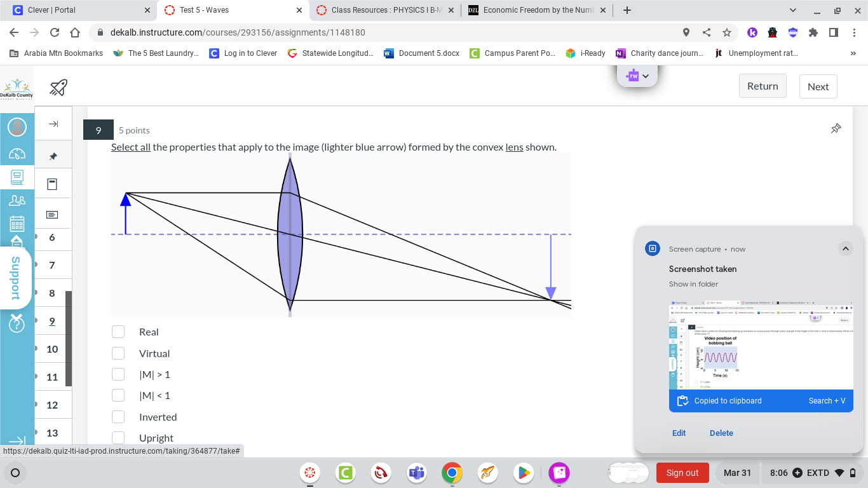868x488 pixels.
Task: Click Edit on the screenshot notification
Action: pos(679,433)
